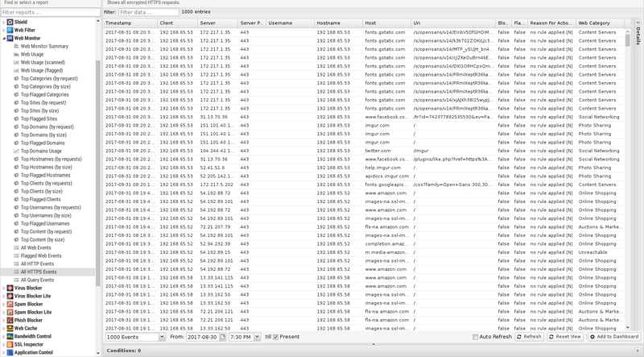The image size is (644, 357).
Task: Uncheck the Present checkbox
Action: pyautogui.click(x=276, y=337)
